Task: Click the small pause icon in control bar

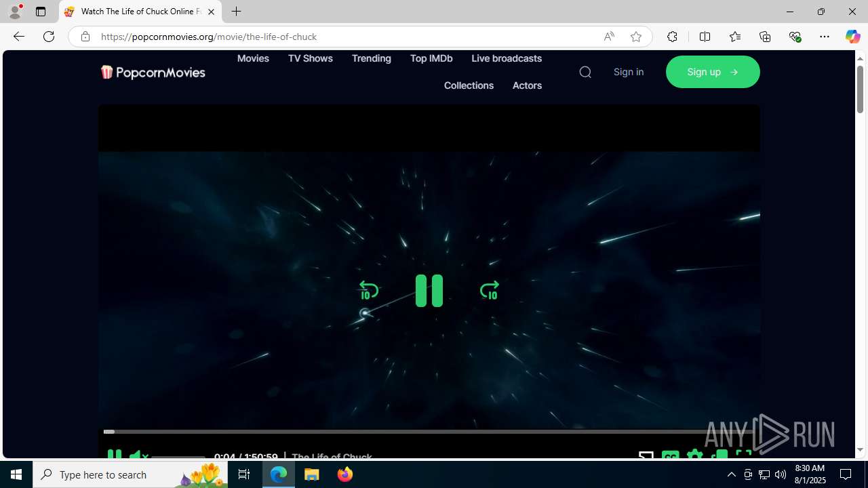Action: [115, 455]
